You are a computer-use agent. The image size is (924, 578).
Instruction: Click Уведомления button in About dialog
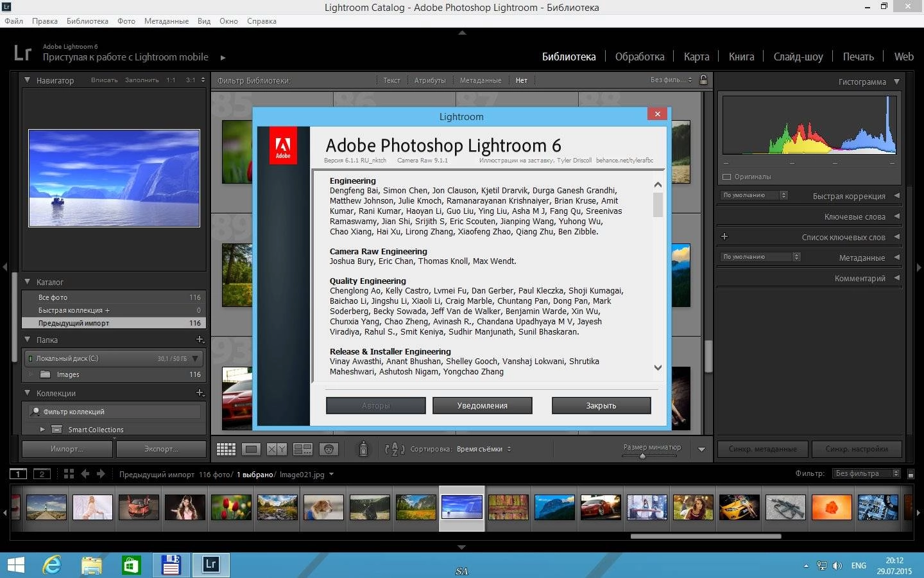[483, 405]
